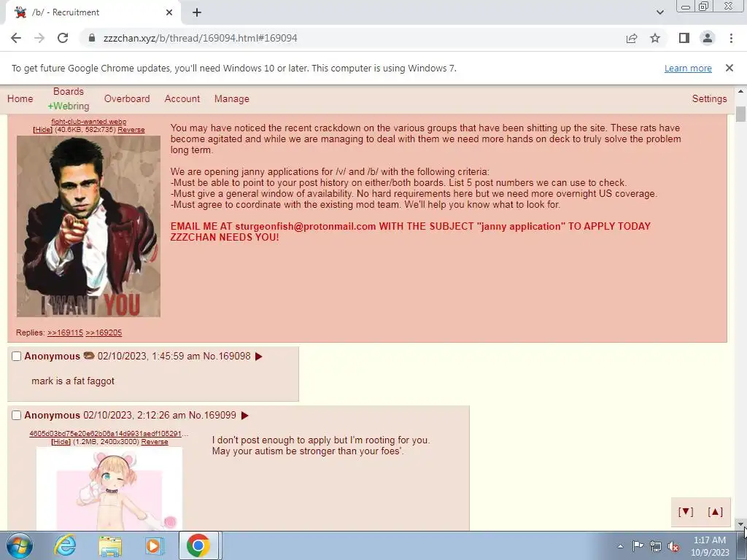Image resolution: width=747 pixels, height=560 pixels.
Task: Open the taskbar clock 1:17 AM
Action: [x=710, y=546]
